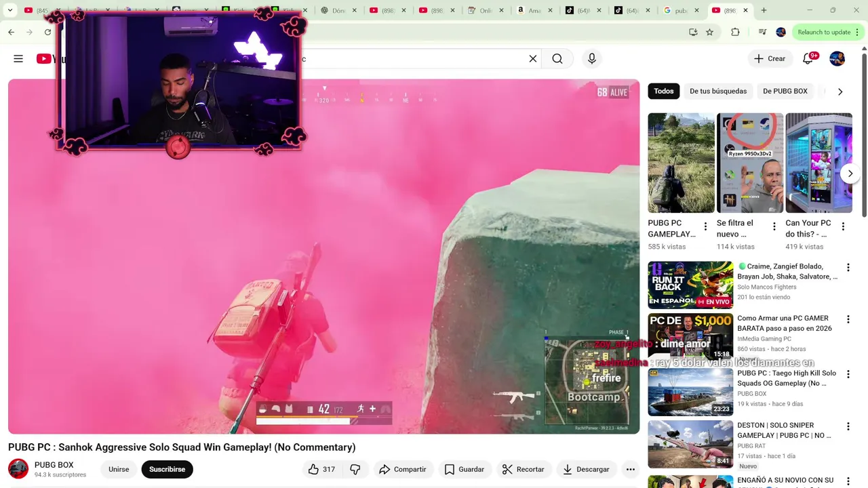The height and width of the screenshot is (488, 868).
Task: Open the tab search dropdown arrow
Action: point(10,10)
